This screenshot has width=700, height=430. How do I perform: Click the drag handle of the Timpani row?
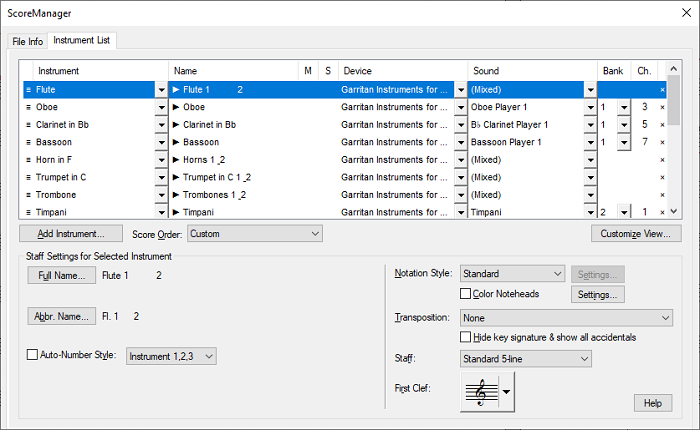pyautogui.click(x=28, y=212)
